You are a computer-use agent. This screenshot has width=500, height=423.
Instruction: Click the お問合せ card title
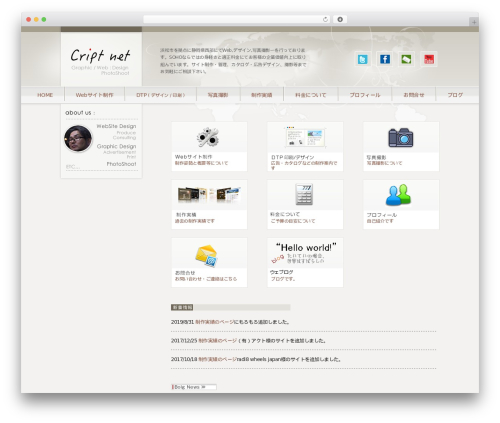point(185,273)
